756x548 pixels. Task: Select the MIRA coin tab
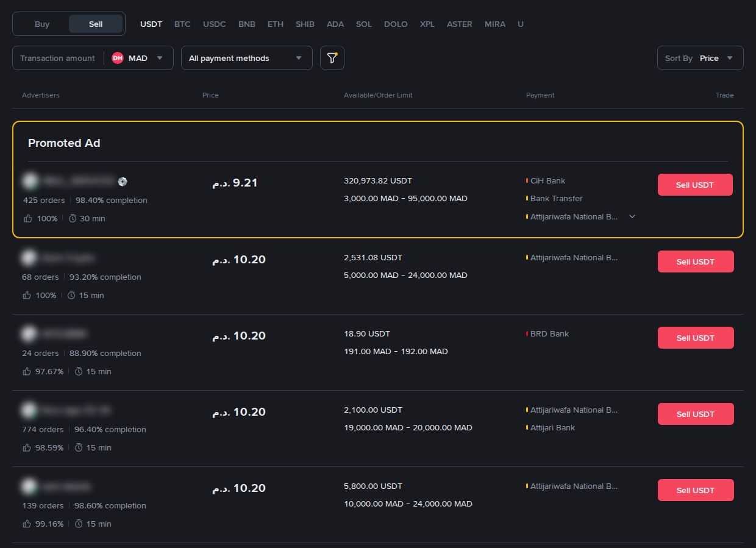(x=495, y=24)
